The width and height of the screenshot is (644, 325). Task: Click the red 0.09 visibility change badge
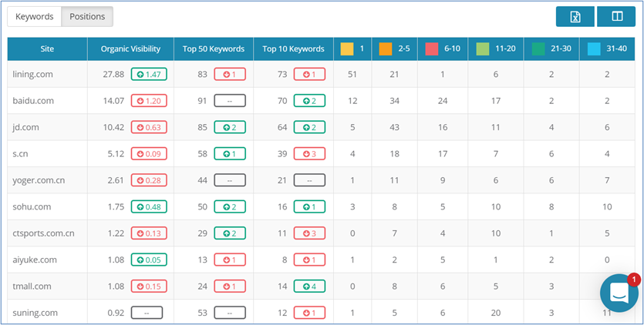149,154
